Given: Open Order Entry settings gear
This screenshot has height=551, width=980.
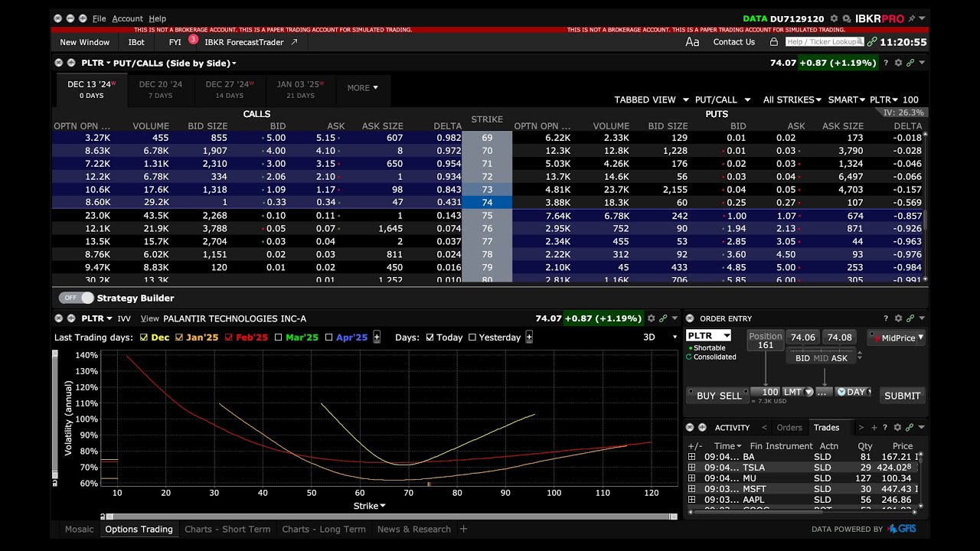Looking at the screenshot, I should click(x=899, y=318).
